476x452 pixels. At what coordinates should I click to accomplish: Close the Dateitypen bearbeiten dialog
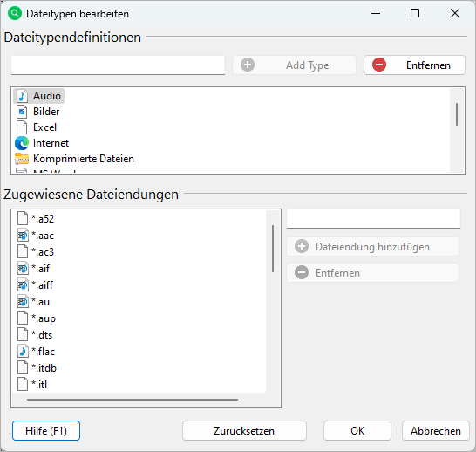(x=455, y=13)
